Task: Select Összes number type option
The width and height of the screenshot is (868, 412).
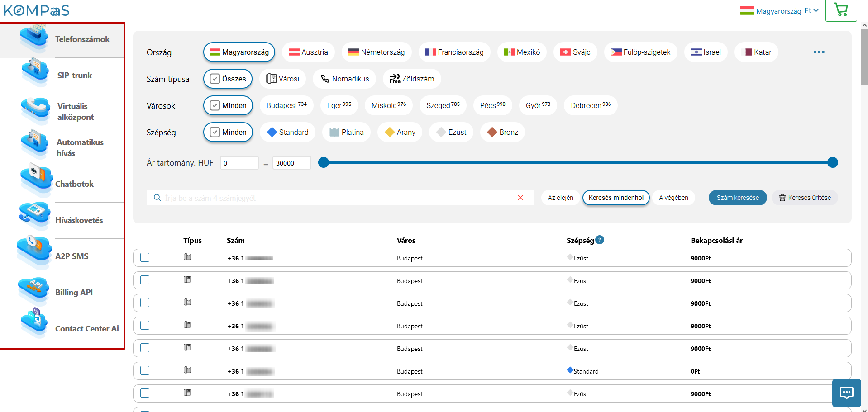Action: click(228, 79)
